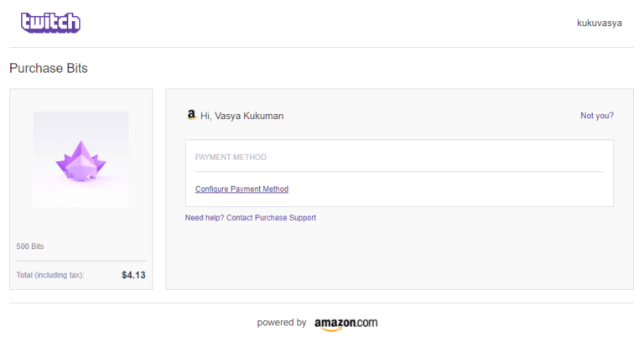Viewport: 644px width, 337px height.
Task: Click the "powered by" footer text
Action: click(282, 323)
